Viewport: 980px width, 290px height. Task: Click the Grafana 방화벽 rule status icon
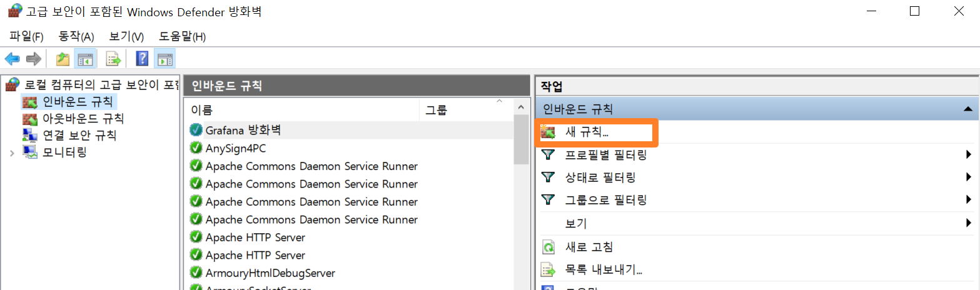pos(196,130)
